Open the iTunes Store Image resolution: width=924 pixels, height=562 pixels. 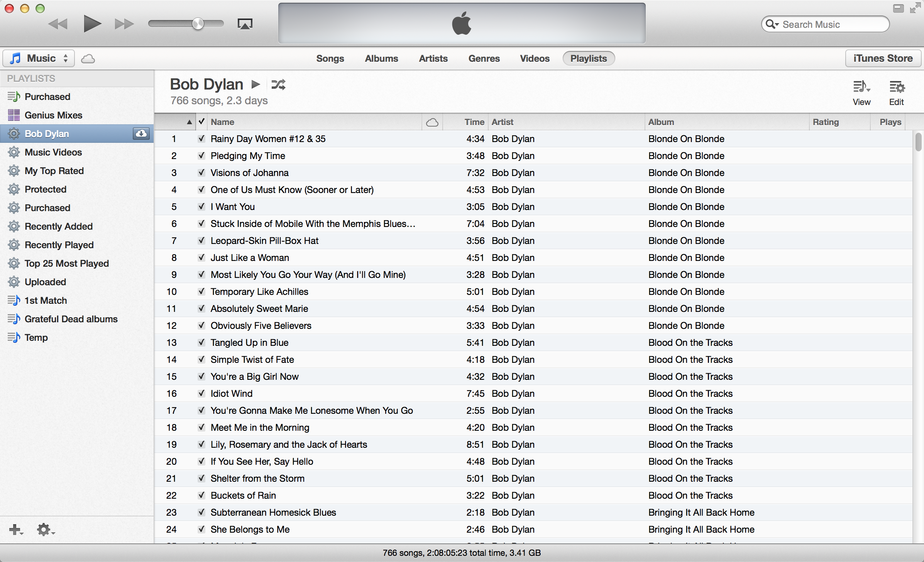(883, 58)
